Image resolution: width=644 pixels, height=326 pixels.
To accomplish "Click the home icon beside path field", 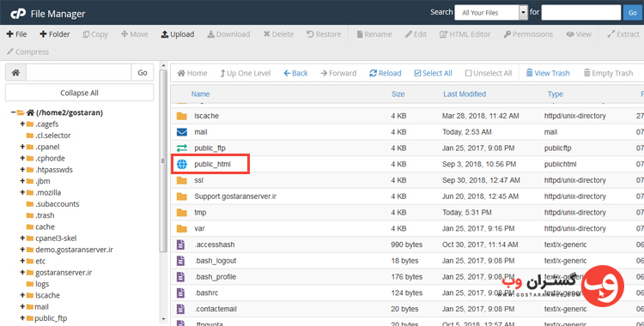I will coord(15,73).
